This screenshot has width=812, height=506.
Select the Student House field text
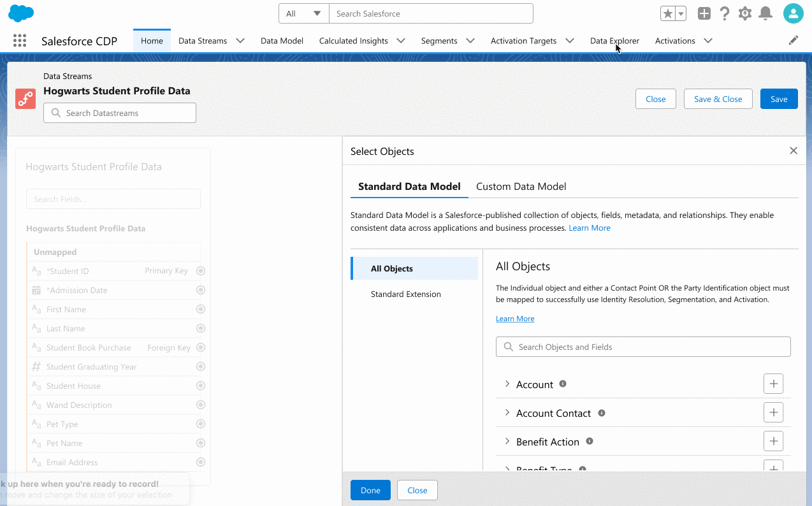pyautogui.click(x=73, y=386)
